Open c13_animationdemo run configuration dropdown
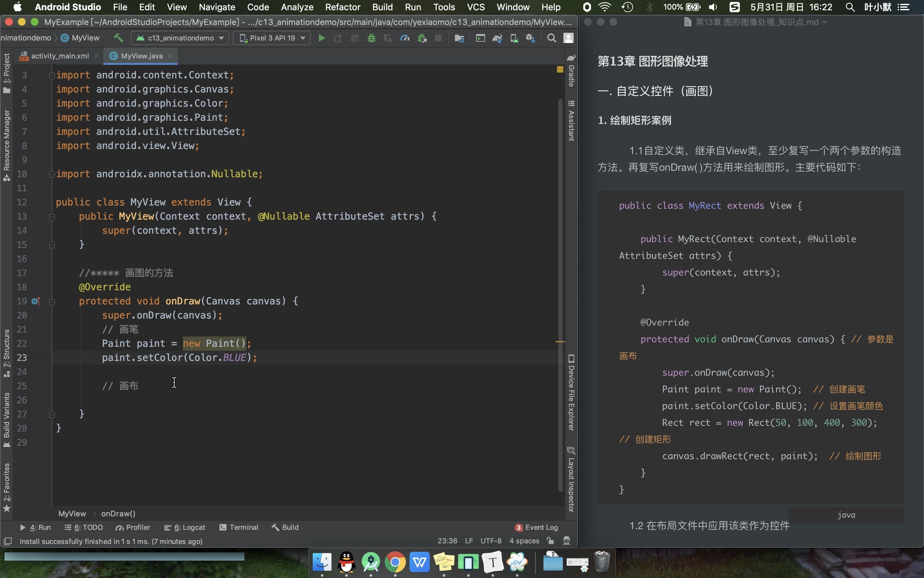Image resolution: width=924 pixels, height=578 pixels. tap(180, 38)
